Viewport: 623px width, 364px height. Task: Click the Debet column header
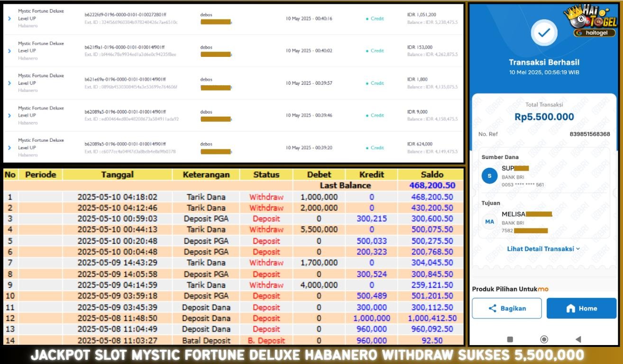(x=319, y=174)
